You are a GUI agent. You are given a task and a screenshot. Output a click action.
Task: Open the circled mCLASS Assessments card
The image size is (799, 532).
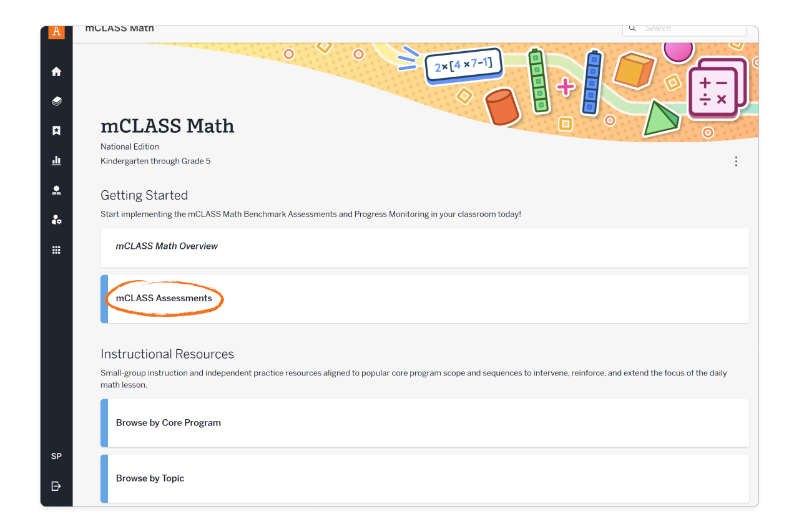pos(164,298)
